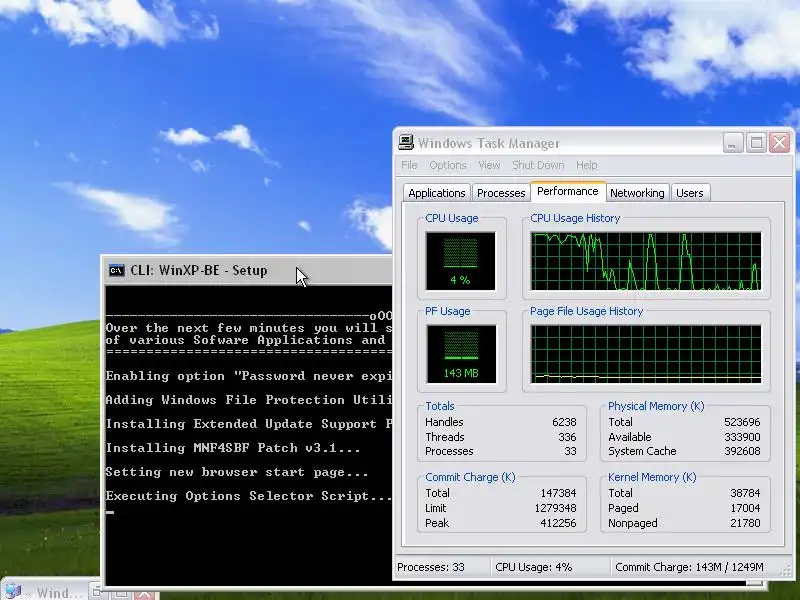Image resolution: width=800 pixels, height=600 pixels.
Task: Click the Physical Memory Total value 523696
Action: click(742, 422)
